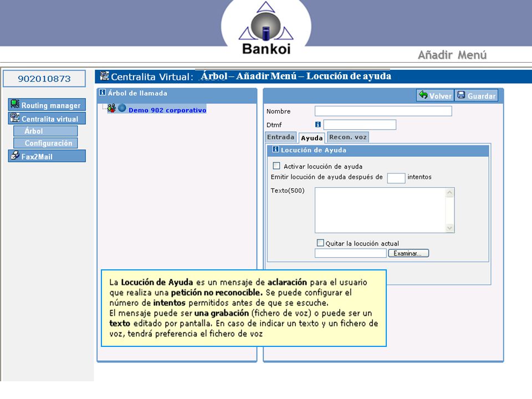
Task: Click the Volver button
Action: click(435, 95)
